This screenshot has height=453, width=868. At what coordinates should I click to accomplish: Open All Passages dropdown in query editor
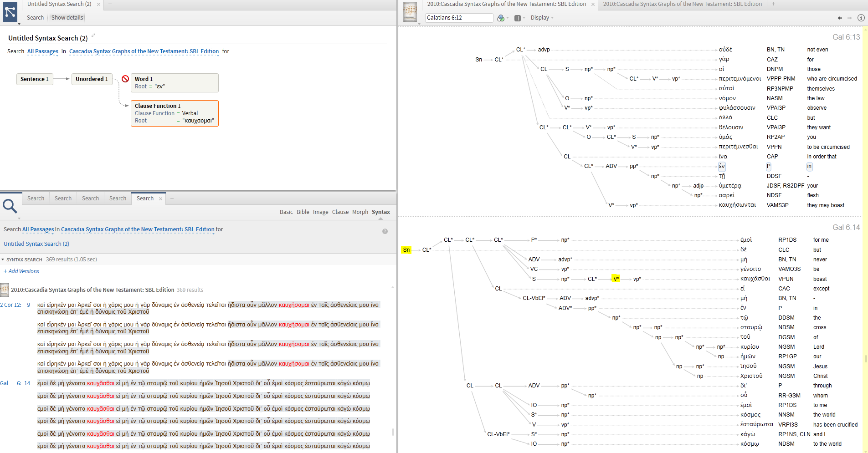[43, 51]
